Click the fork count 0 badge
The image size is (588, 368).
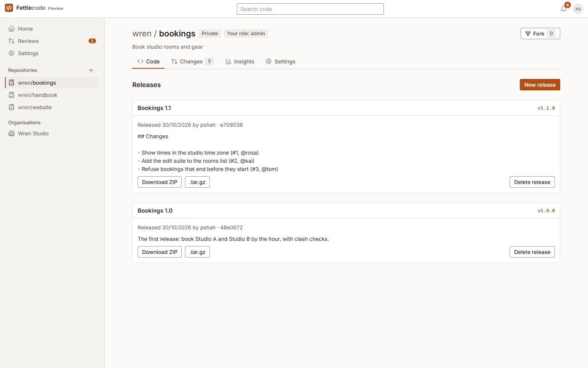coord(551,34)
